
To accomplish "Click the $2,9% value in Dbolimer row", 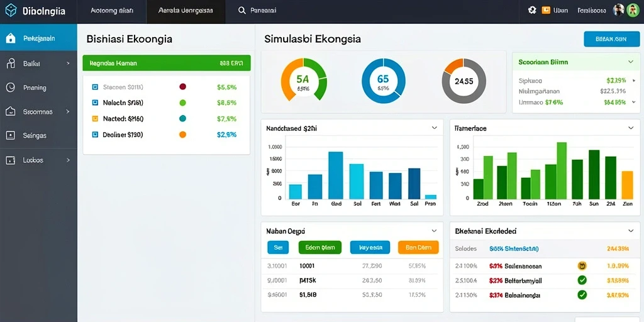I will click(x=226, y=135).
